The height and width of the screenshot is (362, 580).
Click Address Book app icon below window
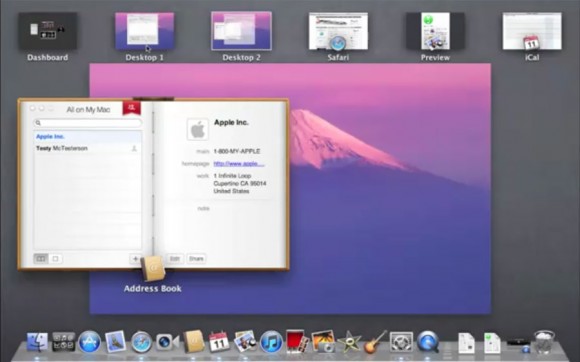coord(153,268)
